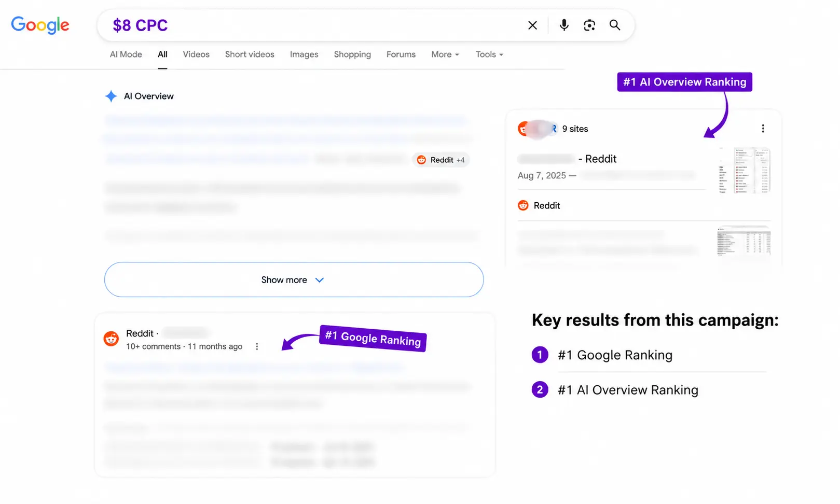840x504 pixels.
Task: Expand AI Overview with Show more
Action: pos(294,279)
